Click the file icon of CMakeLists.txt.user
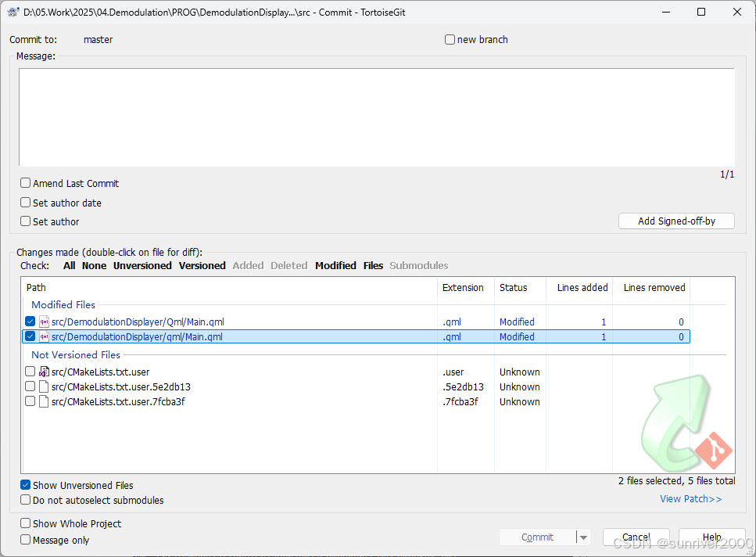 pos(44,372)
